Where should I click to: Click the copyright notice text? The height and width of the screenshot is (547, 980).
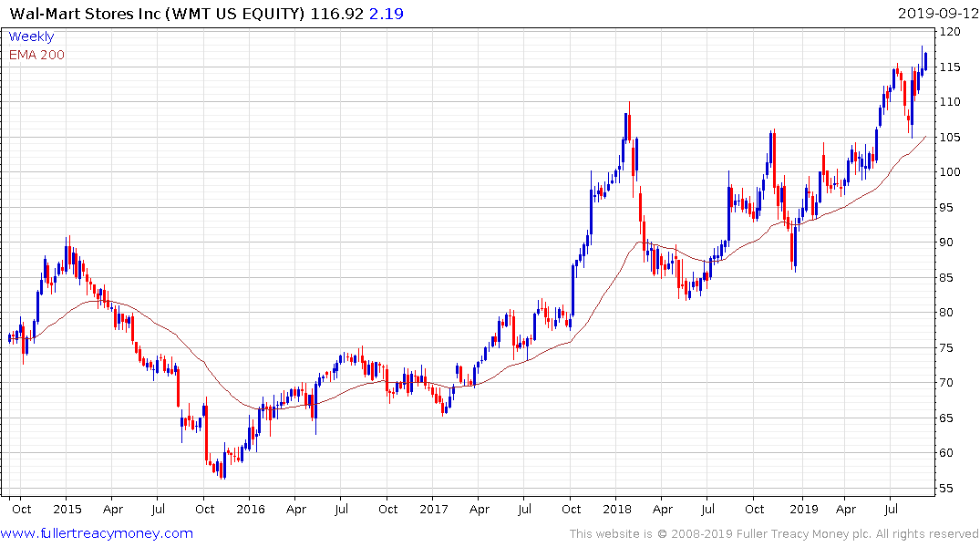774,534
